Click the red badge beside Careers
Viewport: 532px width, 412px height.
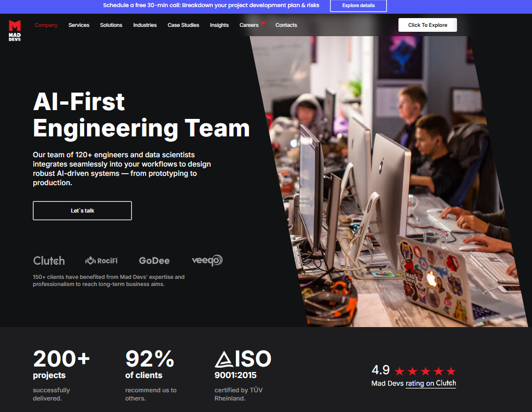pyautogui.click(x=263, y=23)
